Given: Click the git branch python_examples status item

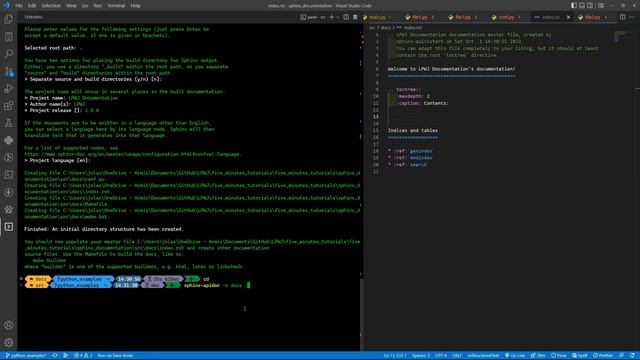Looking at the screenshot, I should pyautogui.click(x=26, y=356).
